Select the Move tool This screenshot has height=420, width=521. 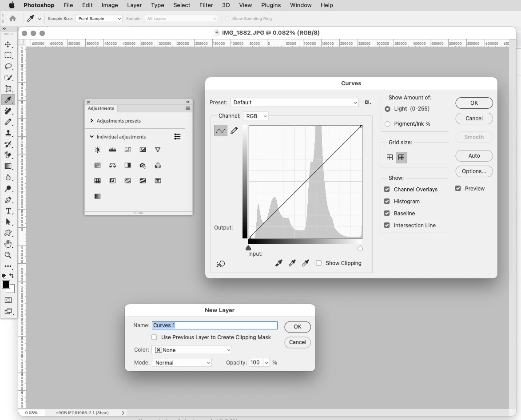click(x=8, y=44)
